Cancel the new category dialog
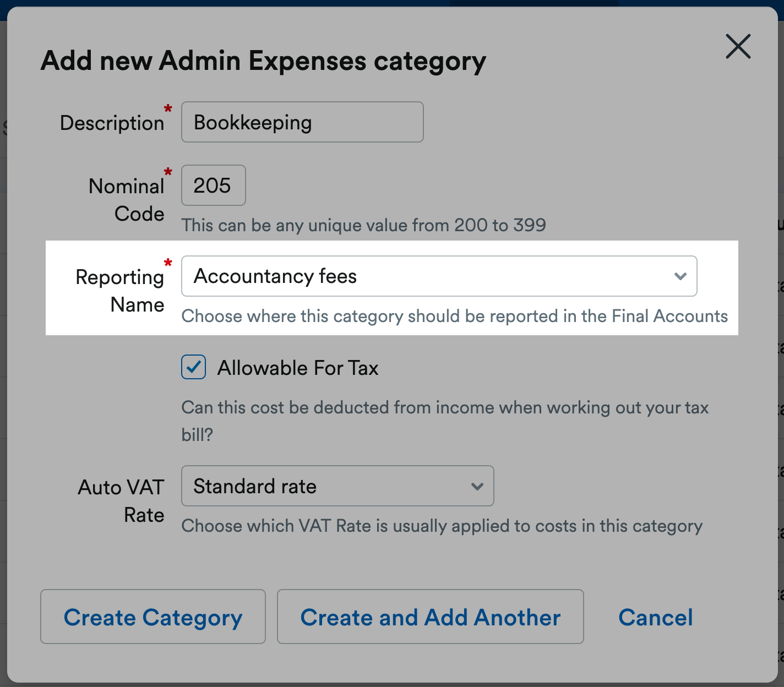The image size is (784, 687). point(655,617)
